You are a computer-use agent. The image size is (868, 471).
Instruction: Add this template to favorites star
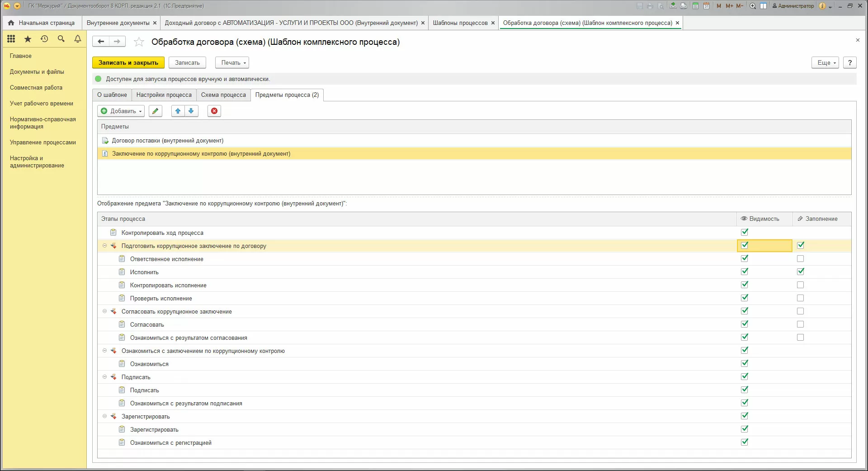139,42
